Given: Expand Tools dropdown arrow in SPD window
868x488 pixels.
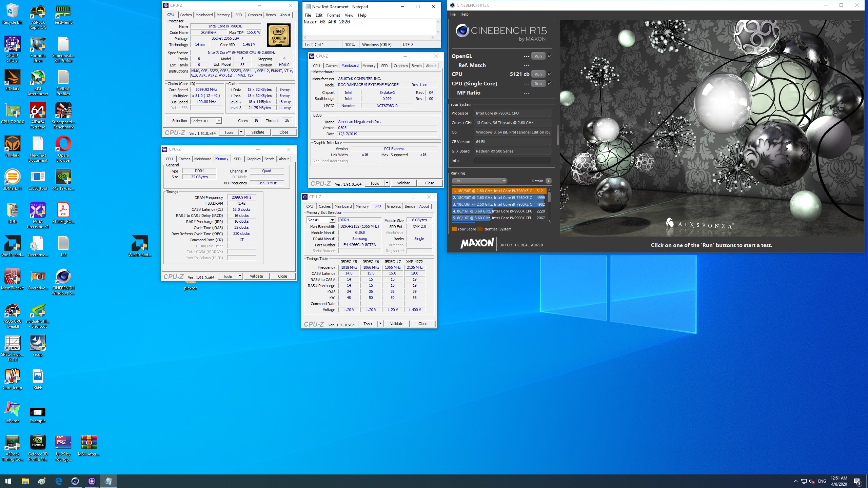Looking at the screenshot, I should point(380,324).
